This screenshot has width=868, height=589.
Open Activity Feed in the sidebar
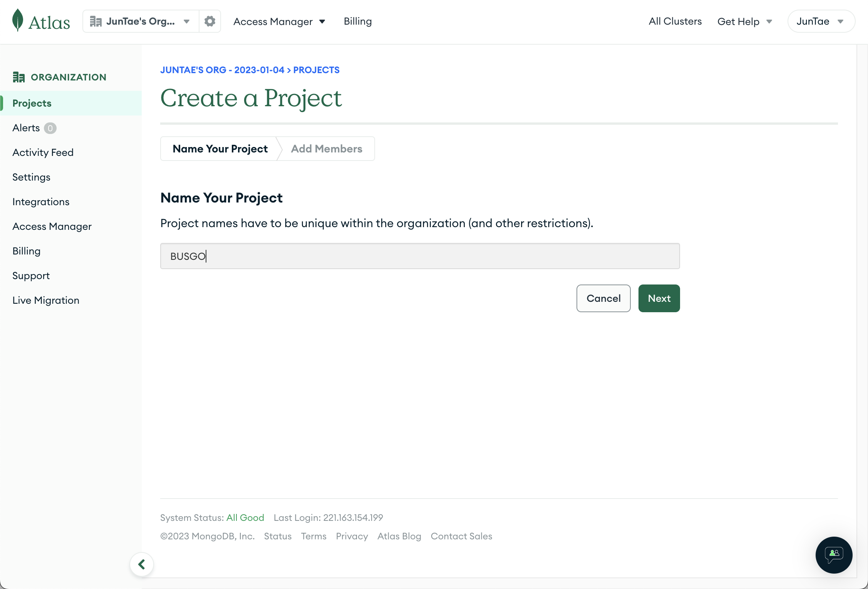43,152
